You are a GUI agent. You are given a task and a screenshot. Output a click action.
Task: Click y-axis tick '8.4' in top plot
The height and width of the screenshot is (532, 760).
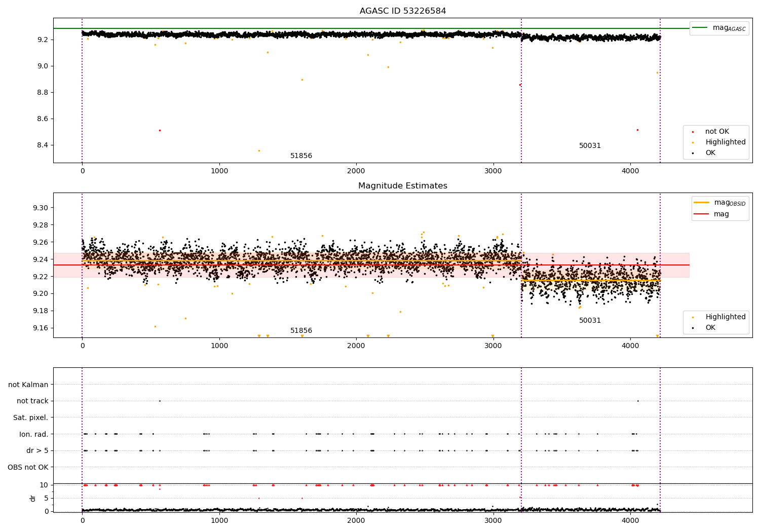[43, 145]
